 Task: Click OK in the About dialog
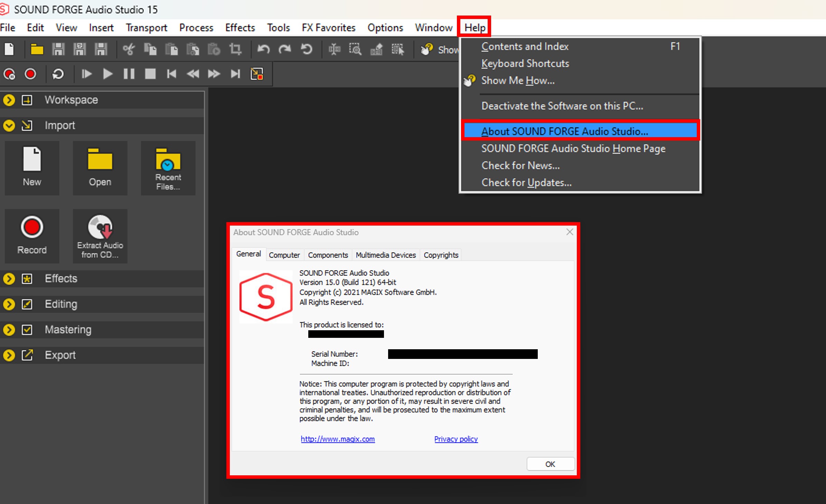pos(550,464)
